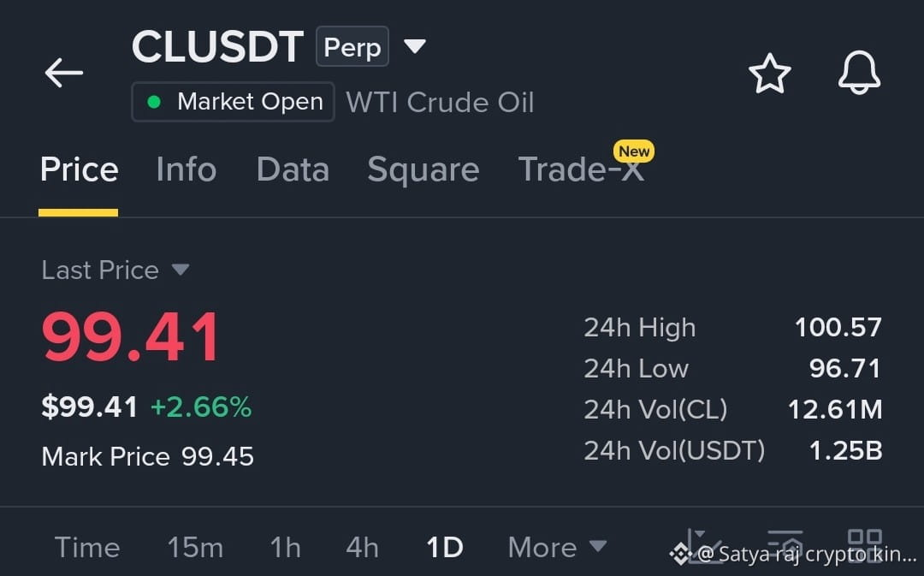The image size is (924, 576).
Task: Select the 1h chart interval
Action: click(285, 547)
